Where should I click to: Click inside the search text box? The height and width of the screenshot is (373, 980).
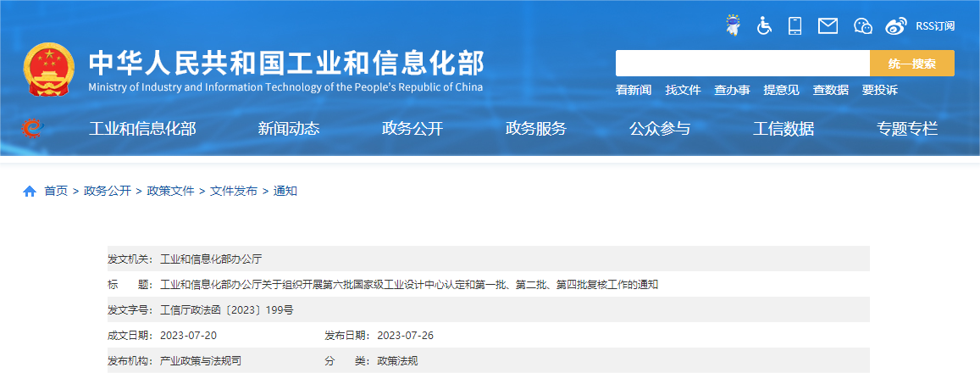click(742, 64)
